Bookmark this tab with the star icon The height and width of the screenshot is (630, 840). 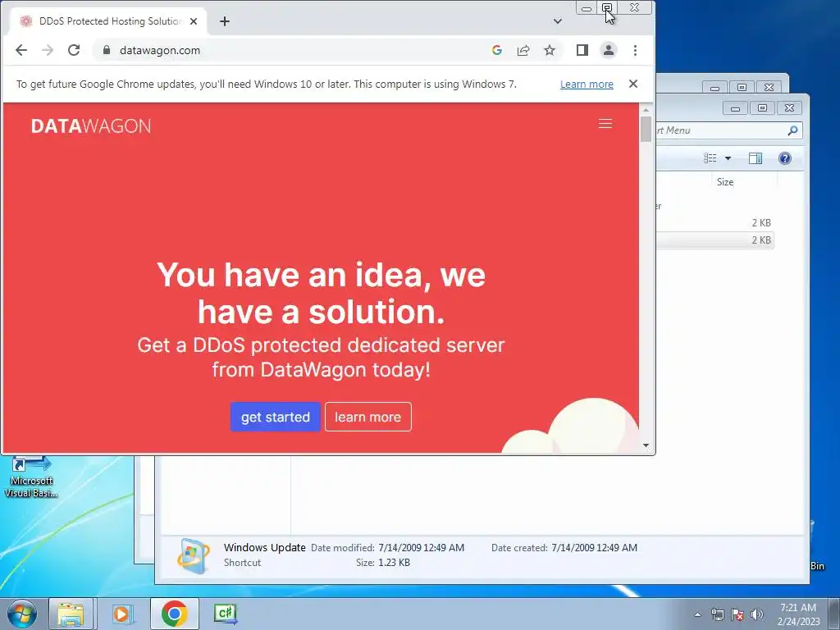(x=549, y=50)
